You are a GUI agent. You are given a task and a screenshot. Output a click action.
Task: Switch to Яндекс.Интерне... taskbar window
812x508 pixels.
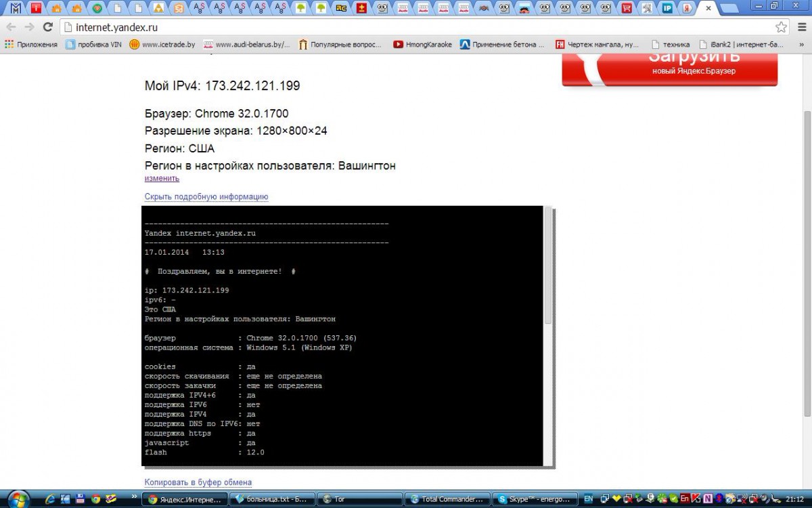(x=185, y=499)
